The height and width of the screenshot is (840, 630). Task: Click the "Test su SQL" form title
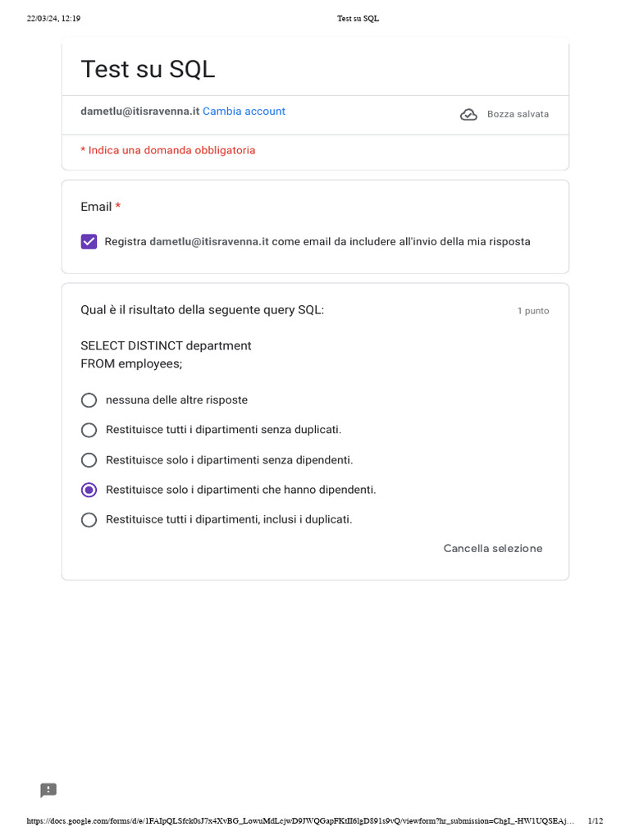tap(148, 70)
